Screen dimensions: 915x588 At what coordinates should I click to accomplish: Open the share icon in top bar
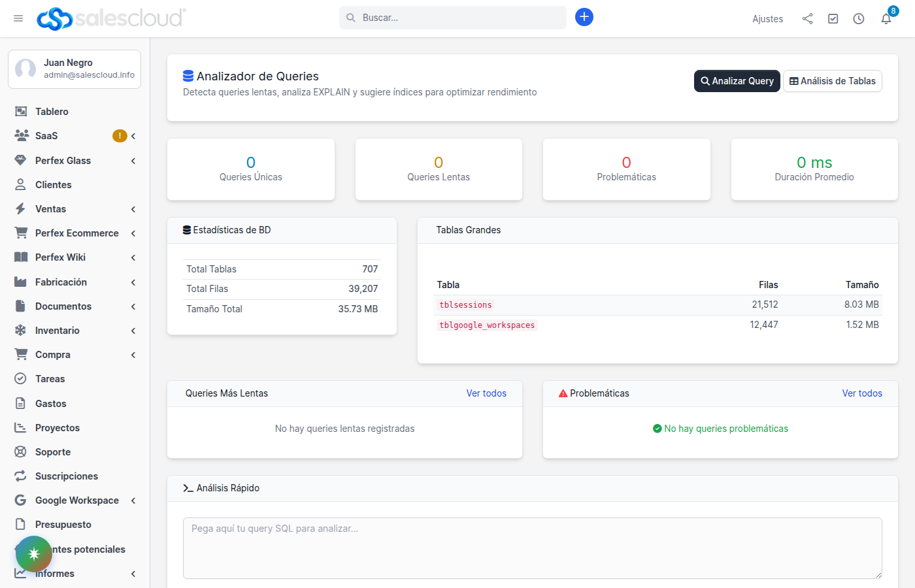[807, 19]
